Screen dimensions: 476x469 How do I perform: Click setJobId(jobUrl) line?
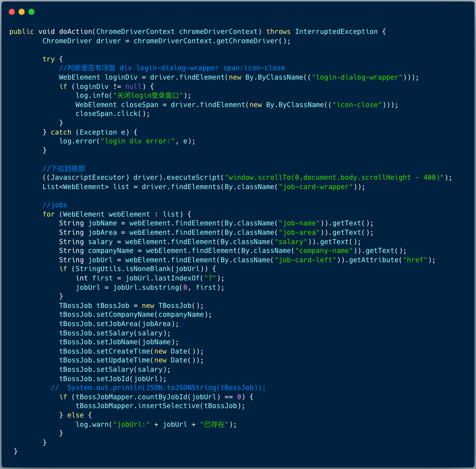112,379
